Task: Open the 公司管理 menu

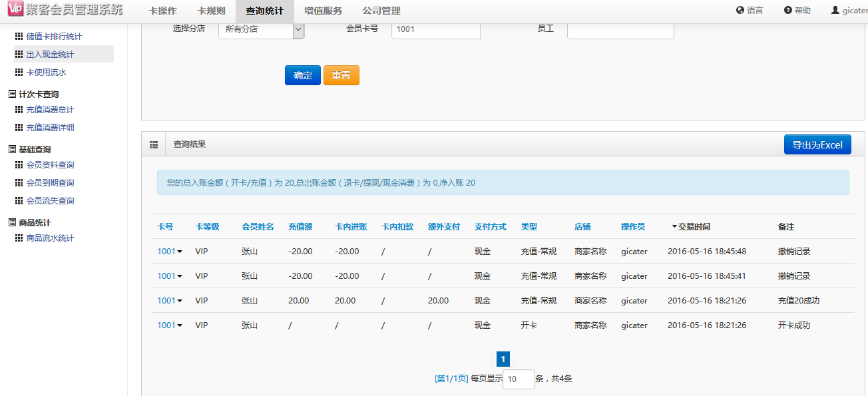Action: coord(381,11)
